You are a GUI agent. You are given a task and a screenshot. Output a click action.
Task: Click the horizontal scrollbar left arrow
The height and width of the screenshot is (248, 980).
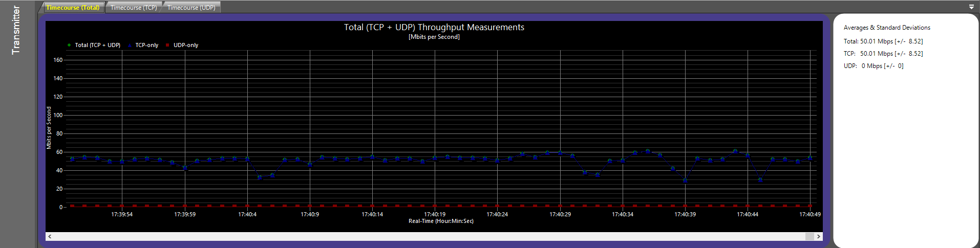[50, 236]
